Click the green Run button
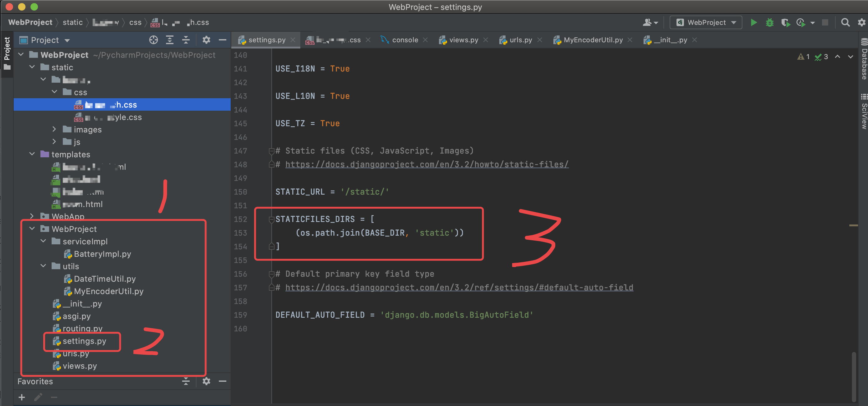Screen dimensions: 868x406 point(753,23)
